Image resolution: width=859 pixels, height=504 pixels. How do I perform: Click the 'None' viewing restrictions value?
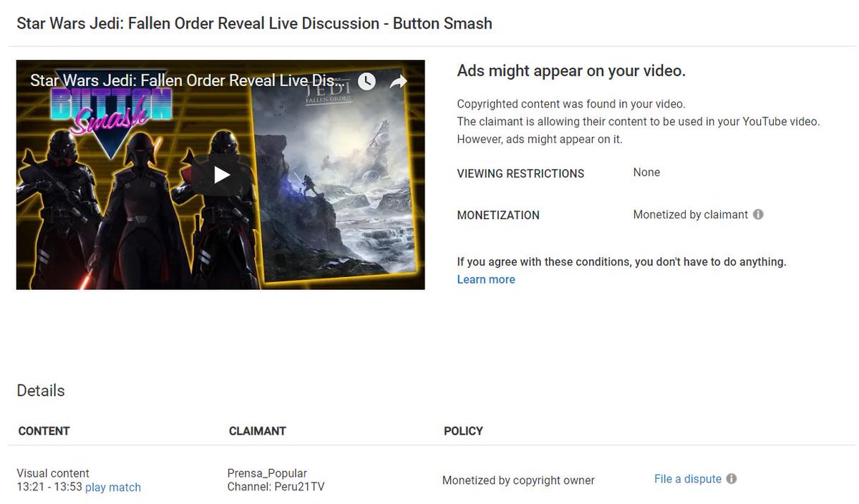[646, 173]
